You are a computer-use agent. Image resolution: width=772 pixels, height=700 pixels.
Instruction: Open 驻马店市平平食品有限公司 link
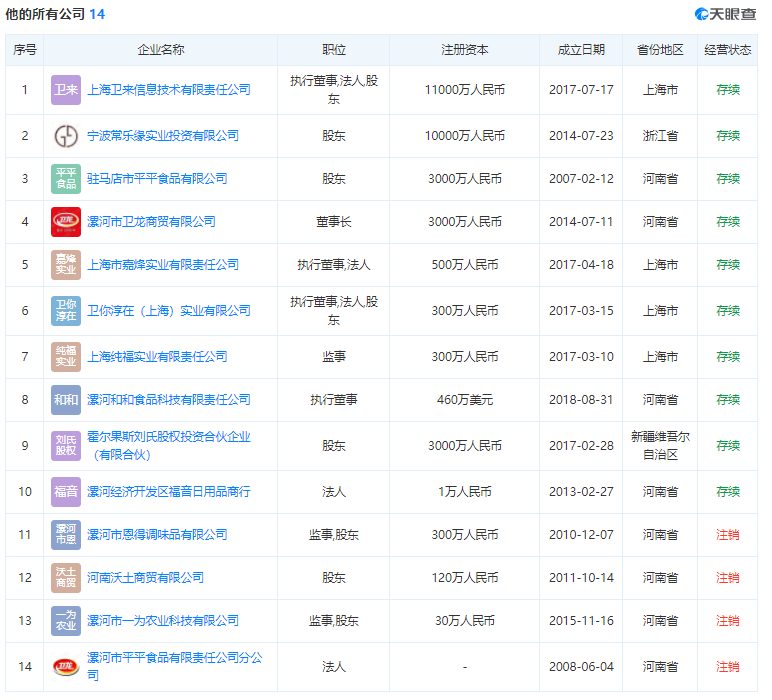point(157,179)
